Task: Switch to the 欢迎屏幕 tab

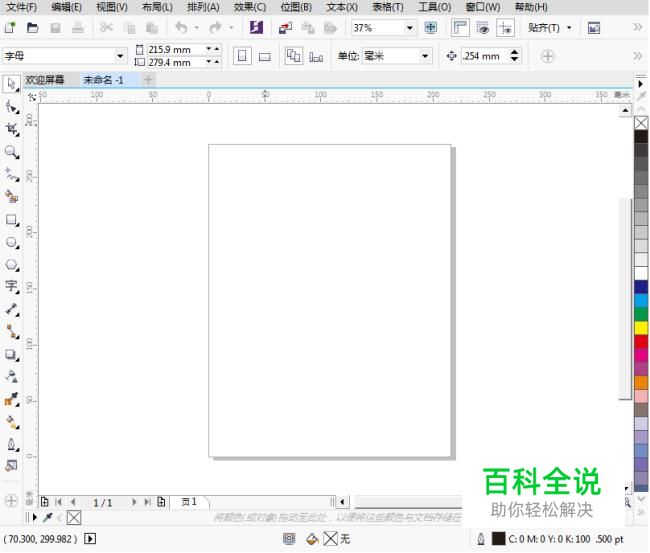Action: (x=45, y=80)
